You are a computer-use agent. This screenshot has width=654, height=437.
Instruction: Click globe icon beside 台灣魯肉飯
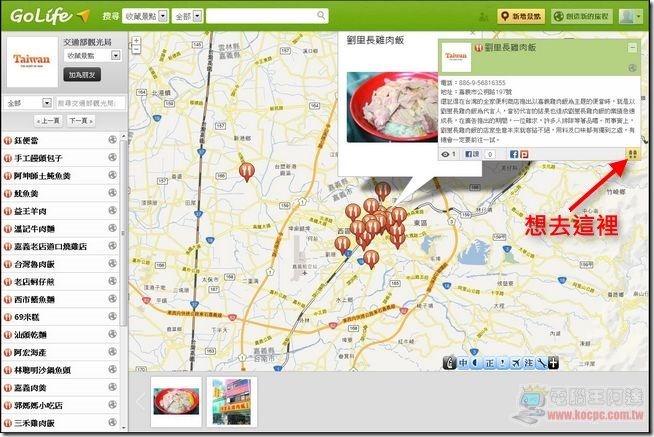point(112,263)
